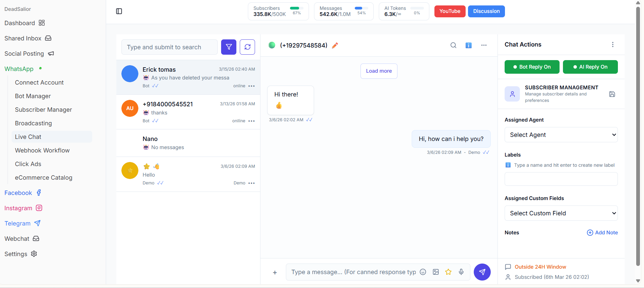Expand the Select Agent dropdown
The width and height of the screenshot is (644, 288).
click(x=561, y=135)
